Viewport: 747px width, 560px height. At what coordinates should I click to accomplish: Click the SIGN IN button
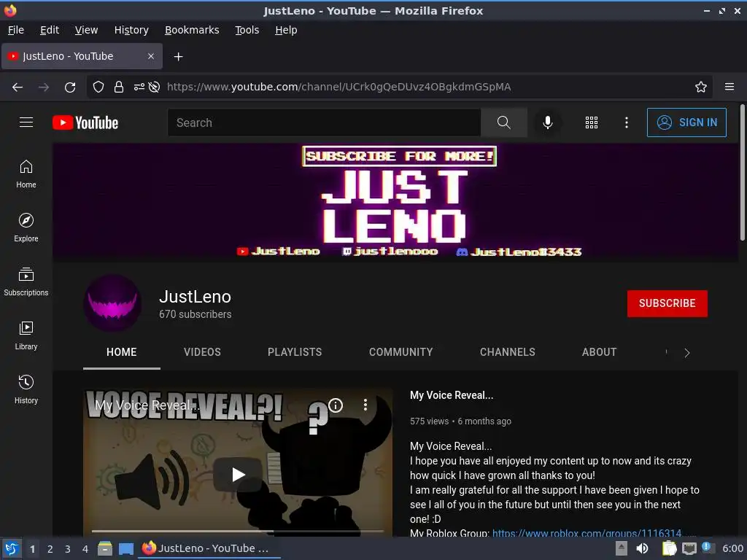coord(686,122)
